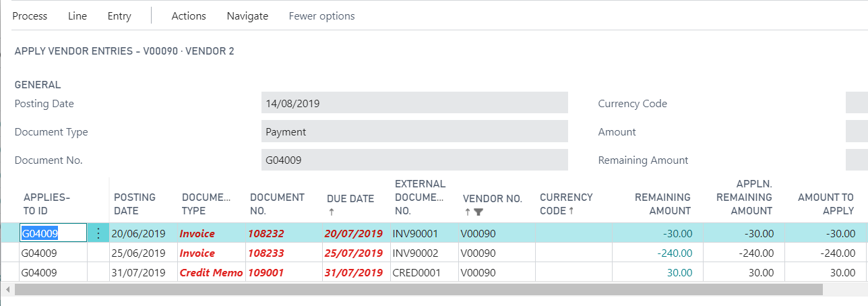The image size is (868, 306).
Task: Open the Navigate menu
Action: coord(247,16)
